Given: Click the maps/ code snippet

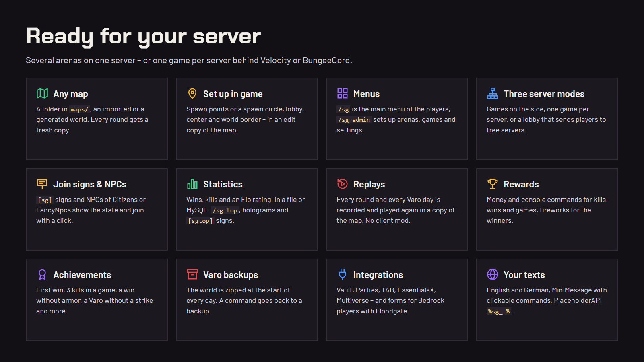Looking at the screenshot, I should pyautogui.click(x=79, y=109).
